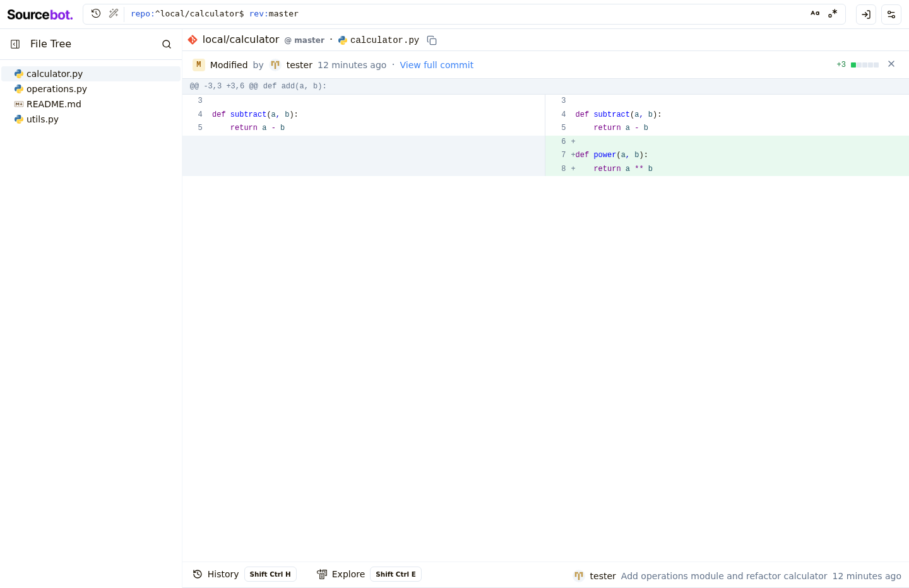
Task: Click the tester avatar in the footer
Action: click(x=579, y=575)
